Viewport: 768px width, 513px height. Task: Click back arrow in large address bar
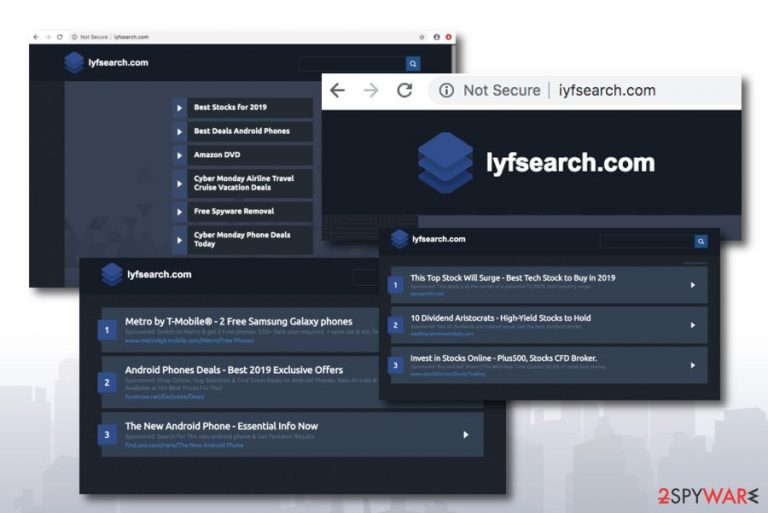click(x=337, y=91)
